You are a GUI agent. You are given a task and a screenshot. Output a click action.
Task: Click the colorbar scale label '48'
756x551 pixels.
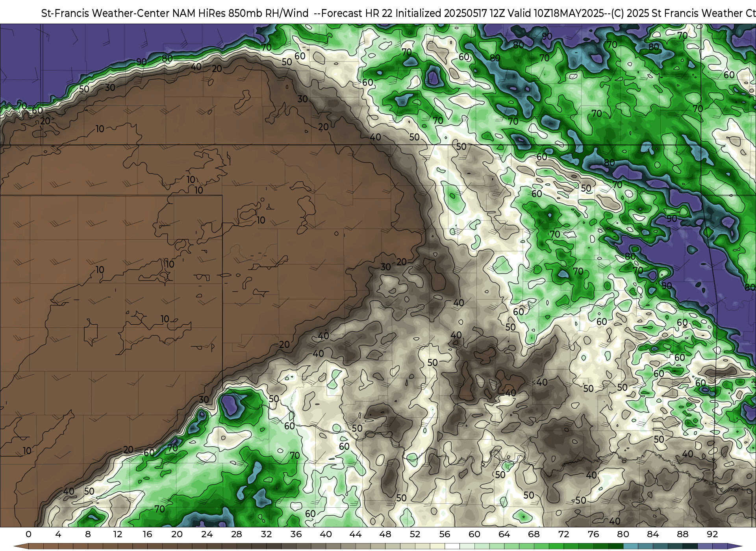click(385, 534)
